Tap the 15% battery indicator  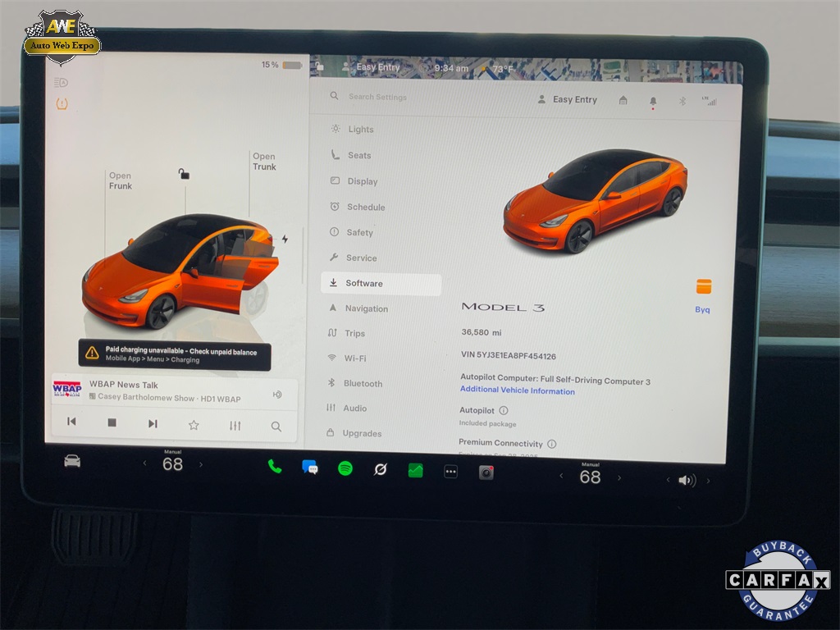pos(282,65)
